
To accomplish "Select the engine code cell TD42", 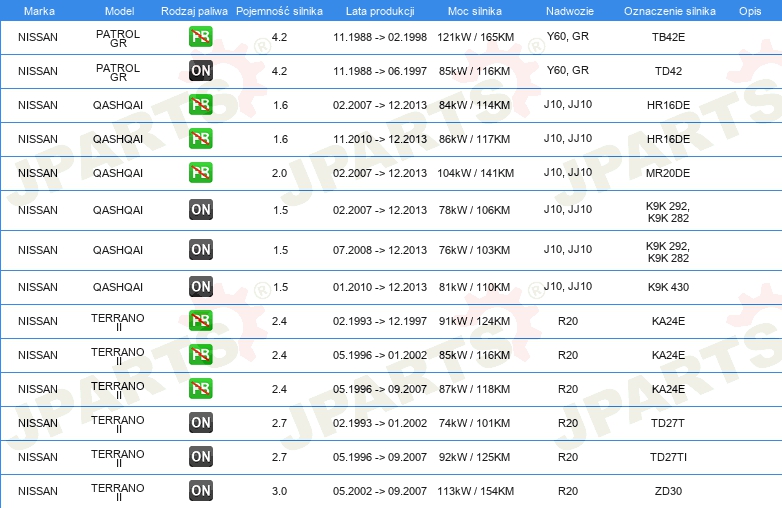I will [668, 71].
